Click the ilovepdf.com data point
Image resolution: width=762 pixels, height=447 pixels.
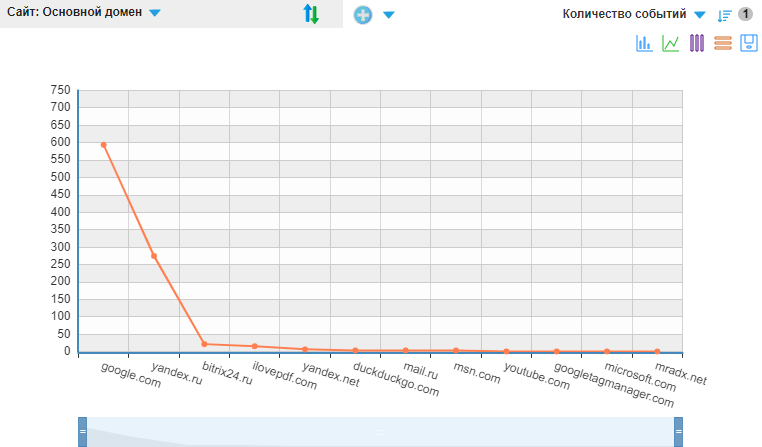click(255, 346)
